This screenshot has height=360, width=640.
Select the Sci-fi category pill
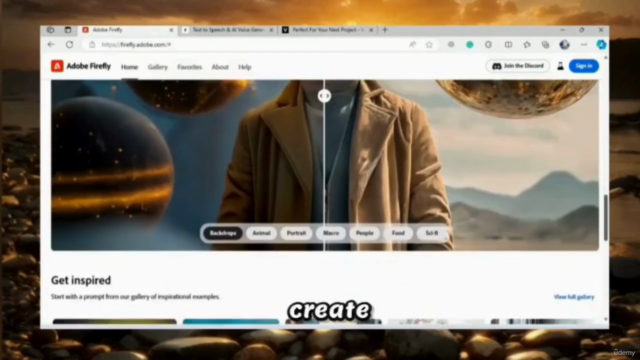pyautogui.click(x=431, y=233)
